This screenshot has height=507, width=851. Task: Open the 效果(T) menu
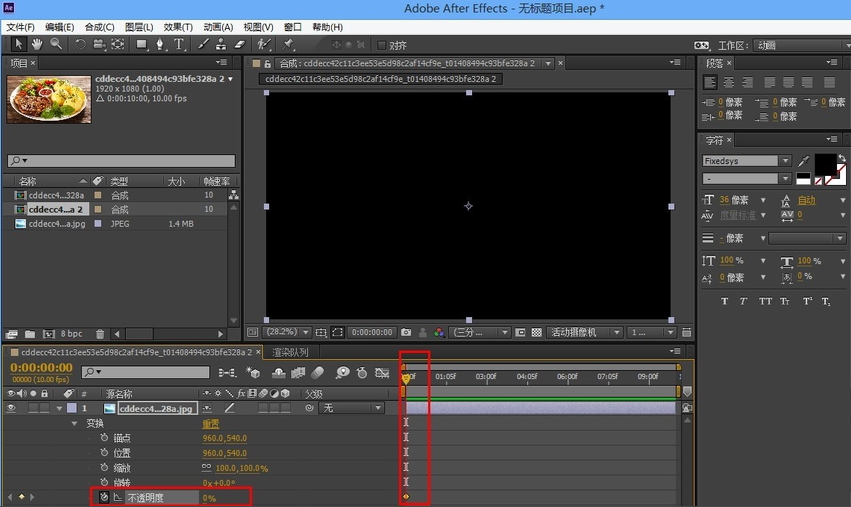click(178, 27)
